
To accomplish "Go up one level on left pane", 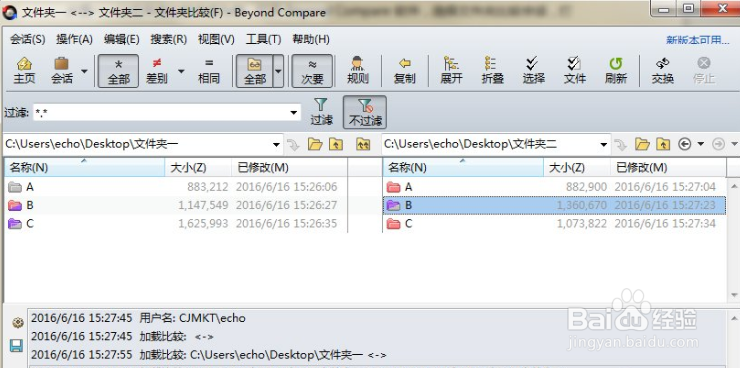I will [x=336, y=144].
